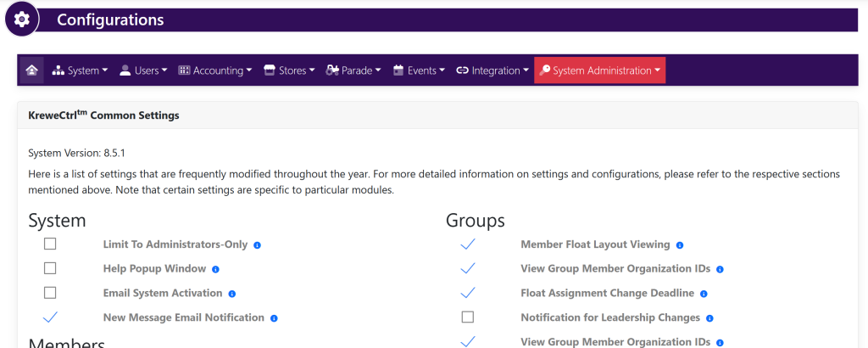
Task: Click info icon beside Email System Activation
Action: pos(231,294)
